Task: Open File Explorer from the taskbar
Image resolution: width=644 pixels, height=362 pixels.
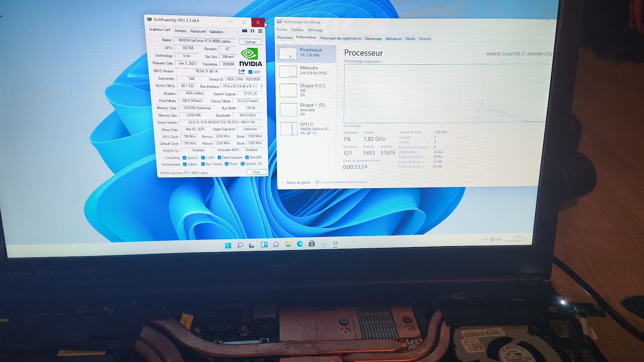Action: coord(288,244)
